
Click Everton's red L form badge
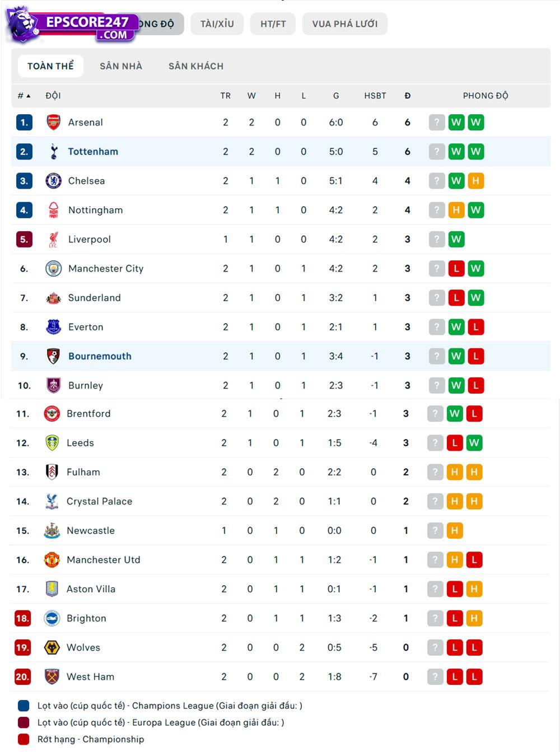(x=476, y=327)
